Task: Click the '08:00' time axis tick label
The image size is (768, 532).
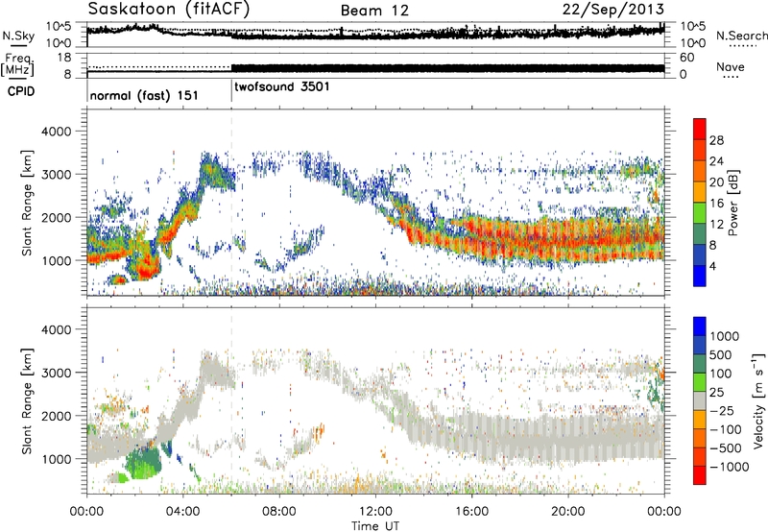Action: [x=279, y=512]
